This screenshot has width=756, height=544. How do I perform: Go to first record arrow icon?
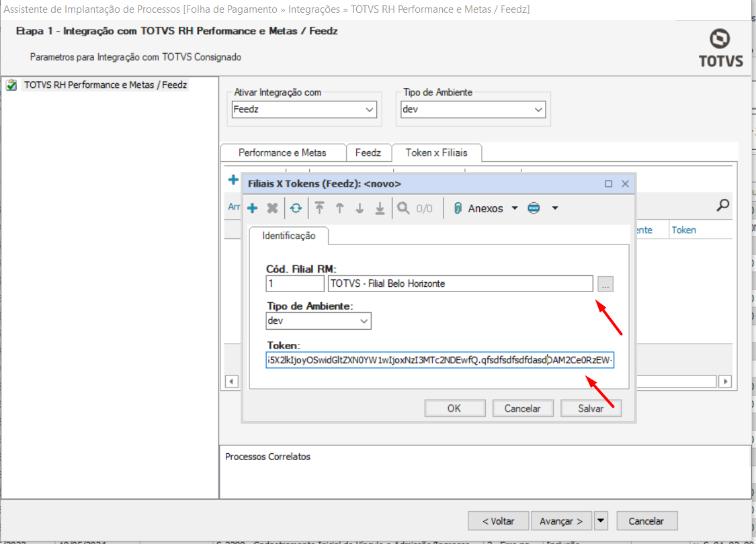[x=319, y=208]
